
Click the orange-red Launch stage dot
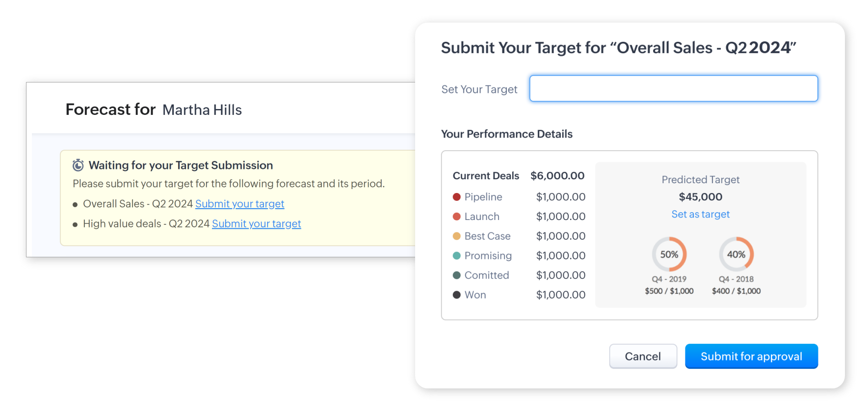[456, 217]
